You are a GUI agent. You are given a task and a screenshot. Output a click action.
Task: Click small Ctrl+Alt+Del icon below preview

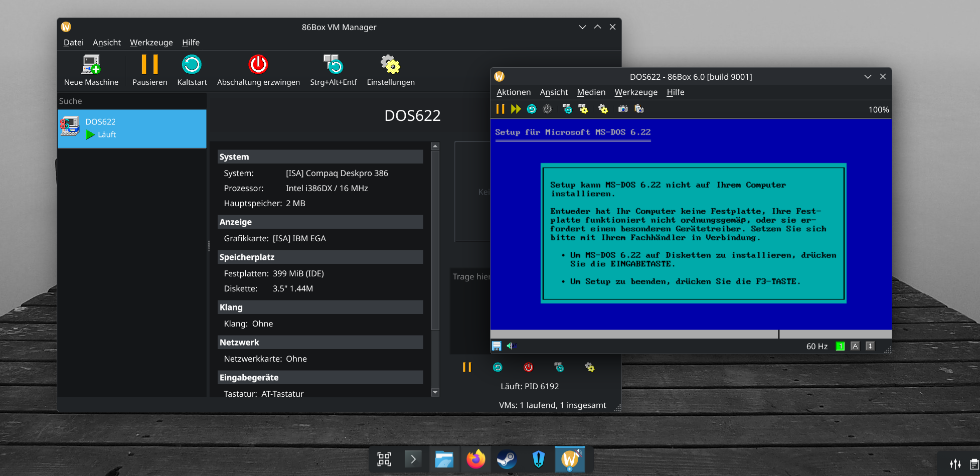559,367
